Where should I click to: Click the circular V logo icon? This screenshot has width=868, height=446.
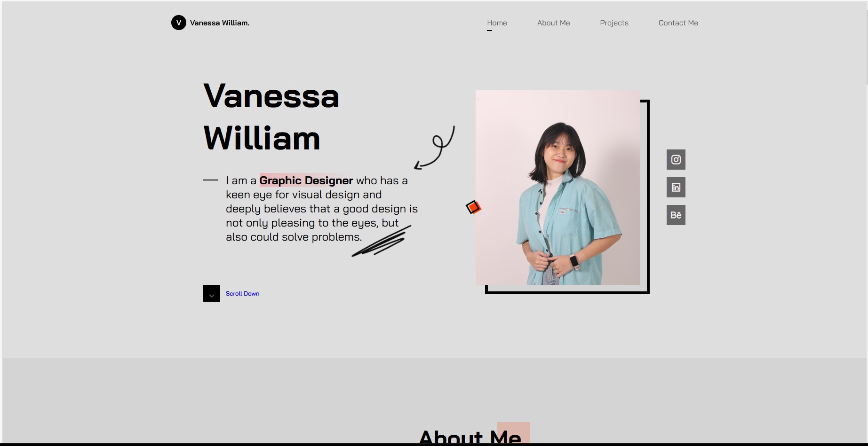point(179,23)
